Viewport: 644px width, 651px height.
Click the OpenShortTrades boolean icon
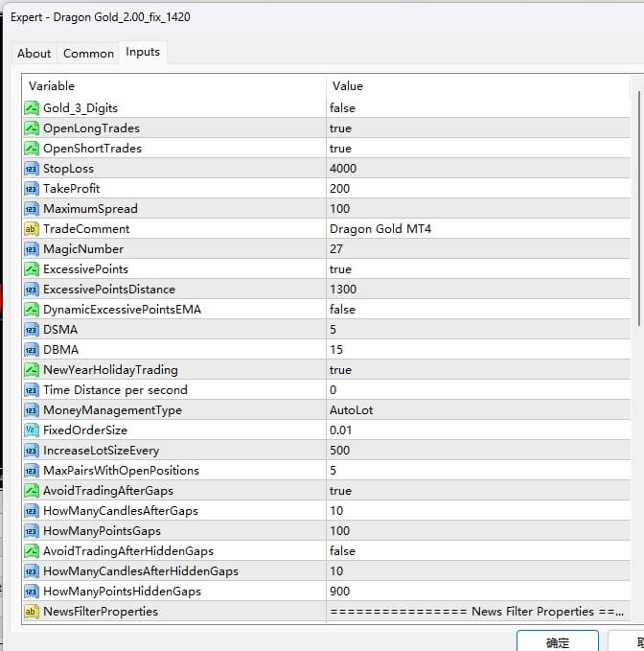[x=32, y=149]
